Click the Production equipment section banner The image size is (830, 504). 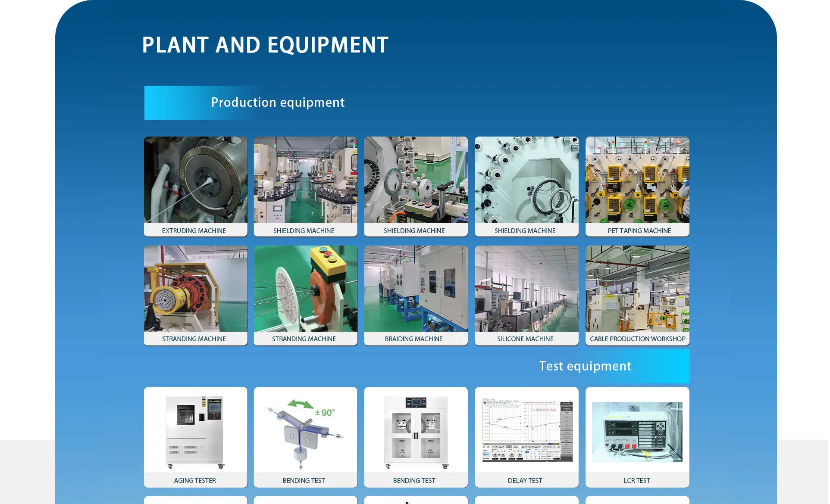[x=278, y=103]
